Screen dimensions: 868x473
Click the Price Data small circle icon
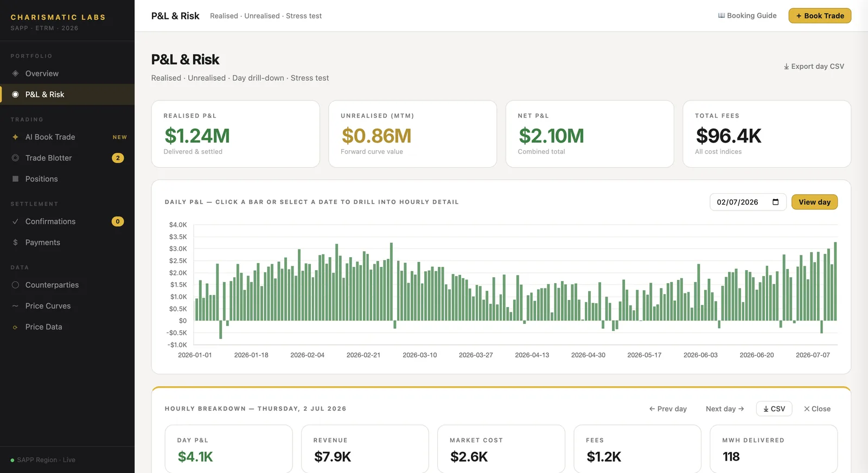coord(15,327)
